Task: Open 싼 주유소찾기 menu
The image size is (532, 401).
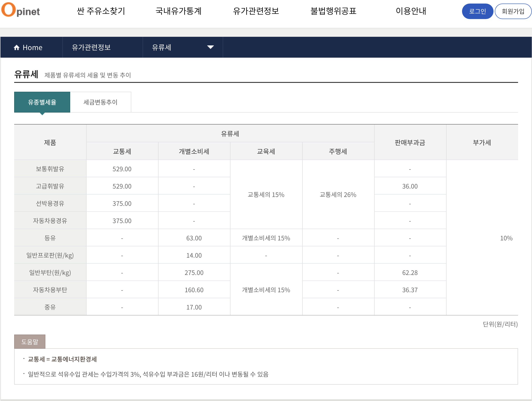Action: click(x=101, y=11)
